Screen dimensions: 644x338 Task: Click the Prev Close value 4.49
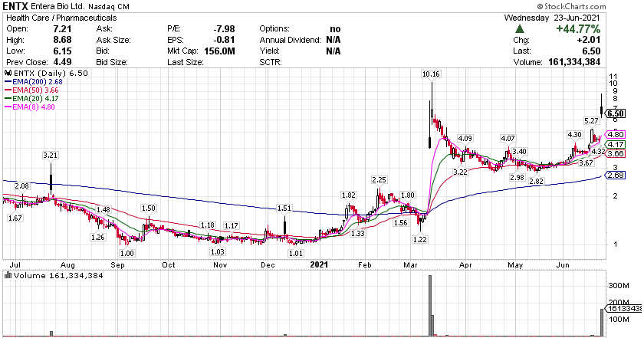62,62
